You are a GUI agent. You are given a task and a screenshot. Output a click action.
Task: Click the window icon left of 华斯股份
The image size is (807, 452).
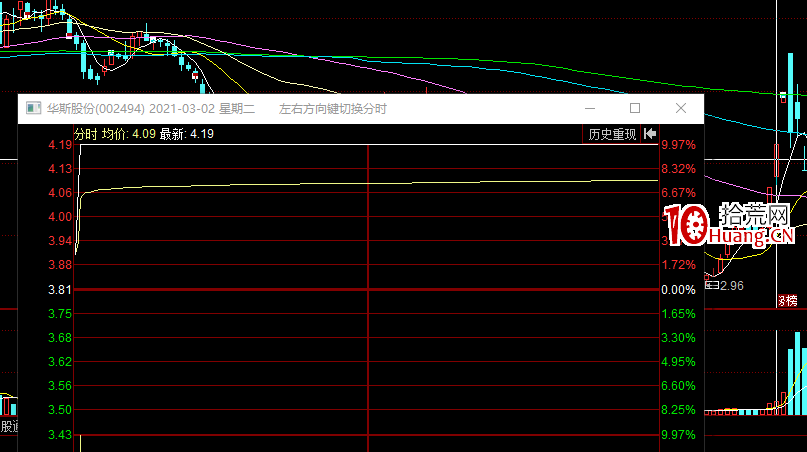click(31, 108)
